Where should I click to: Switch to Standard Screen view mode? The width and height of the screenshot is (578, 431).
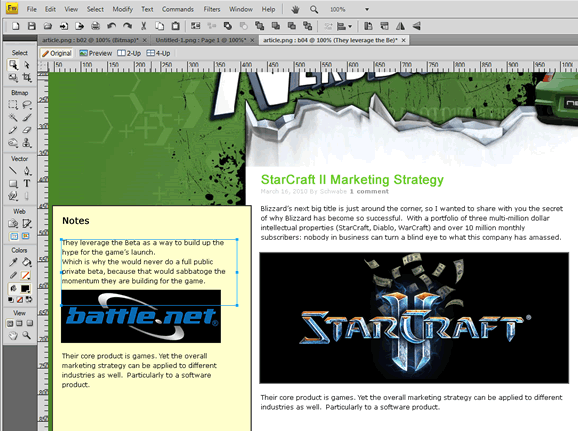tap(10, 323)
